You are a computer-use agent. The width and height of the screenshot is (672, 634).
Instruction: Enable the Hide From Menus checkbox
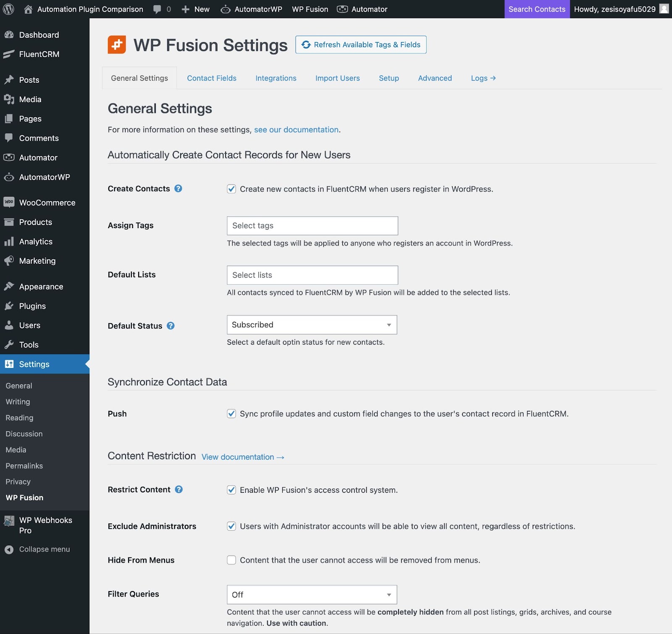(x=231, y=560)
